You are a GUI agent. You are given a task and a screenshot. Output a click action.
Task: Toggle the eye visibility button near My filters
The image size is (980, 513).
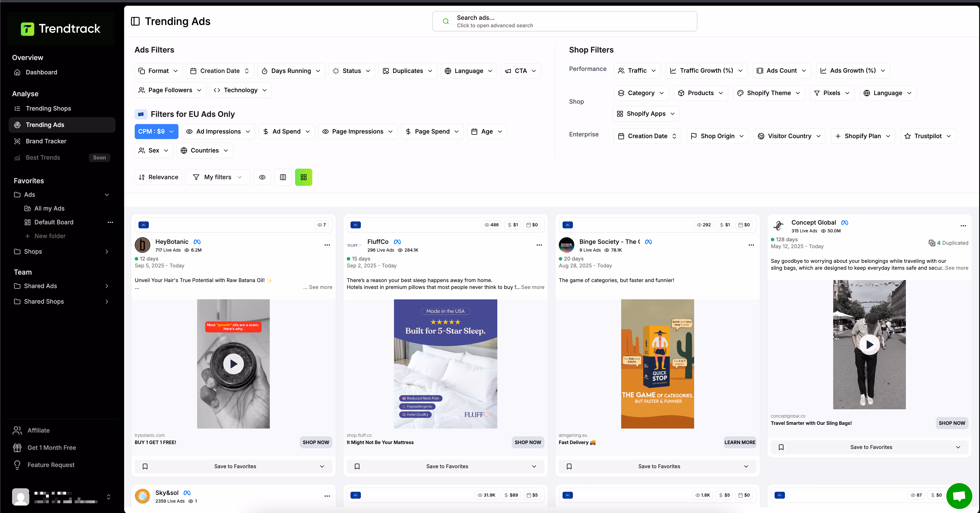coord(262,177)
